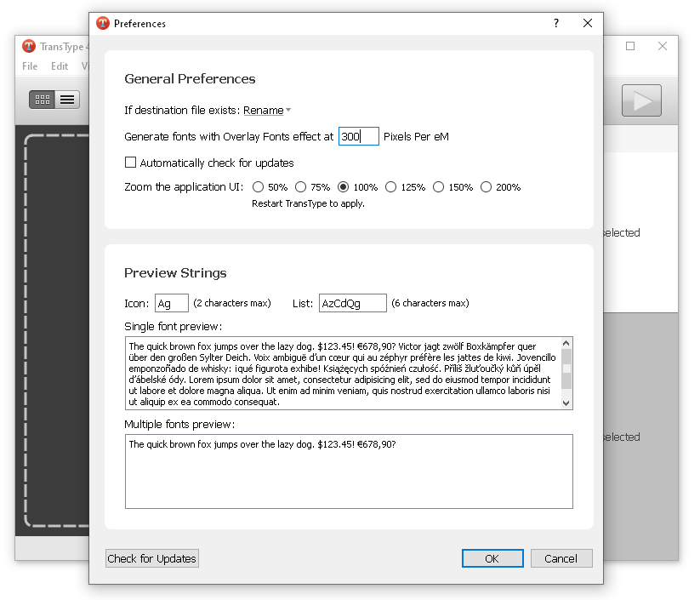This screenshot has width=700, height=600.
Task: Open File menu in TransType window
Action: [30, 66]
